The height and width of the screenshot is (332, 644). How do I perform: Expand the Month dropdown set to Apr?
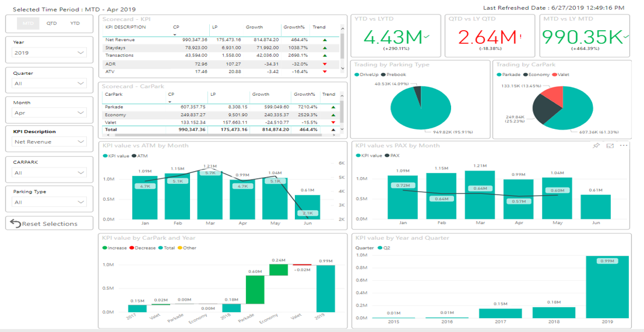49,113
